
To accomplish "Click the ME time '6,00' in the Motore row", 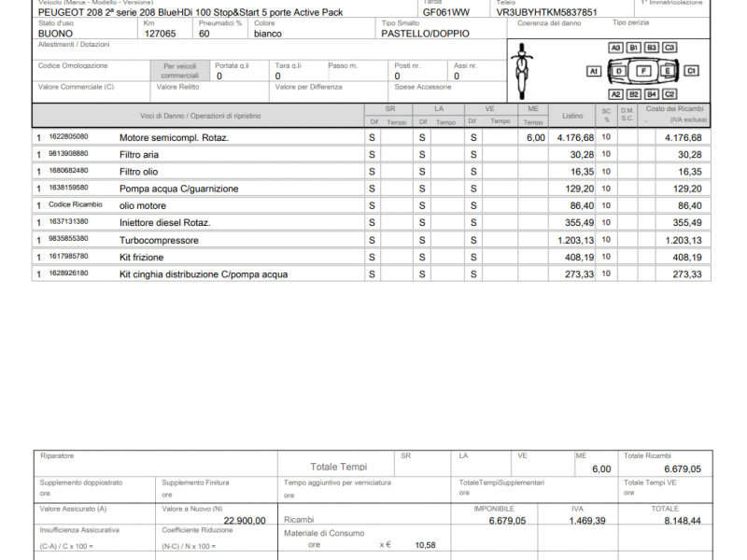I will (x=536, y=137).
